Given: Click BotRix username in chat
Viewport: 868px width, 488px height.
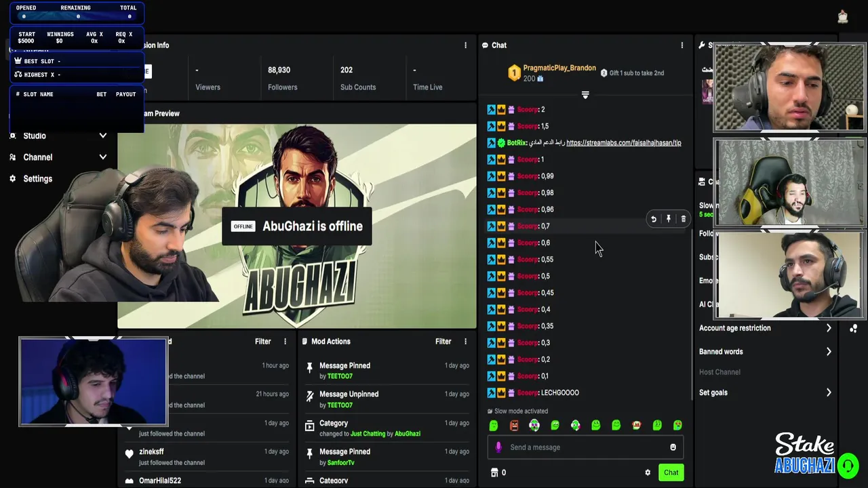Looking at the screenshot, I should (516, 143).
